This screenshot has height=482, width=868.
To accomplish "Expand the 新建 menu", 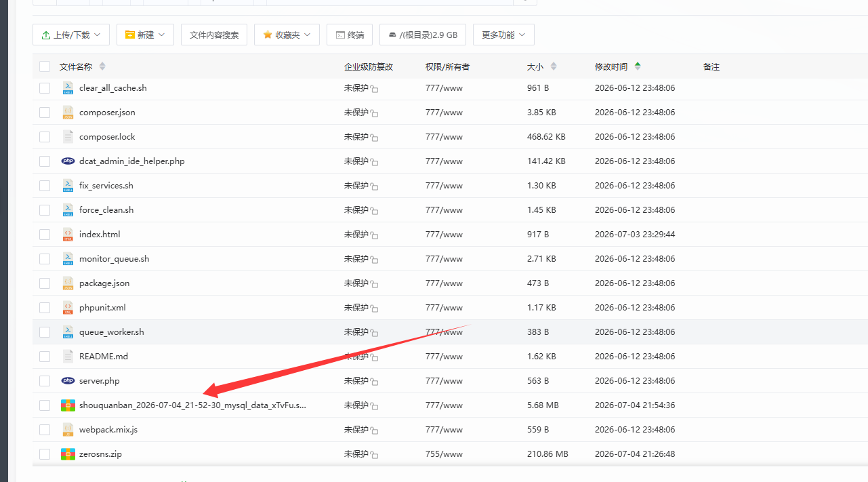I will tap(145, 35).
